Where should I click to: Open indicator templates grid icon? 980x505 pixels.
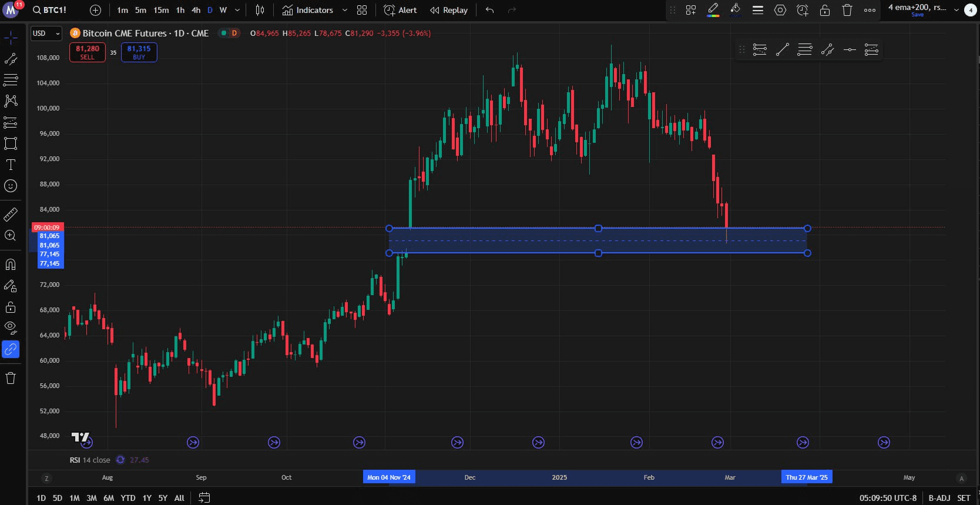pyautogui.click(x=362, y=10)
